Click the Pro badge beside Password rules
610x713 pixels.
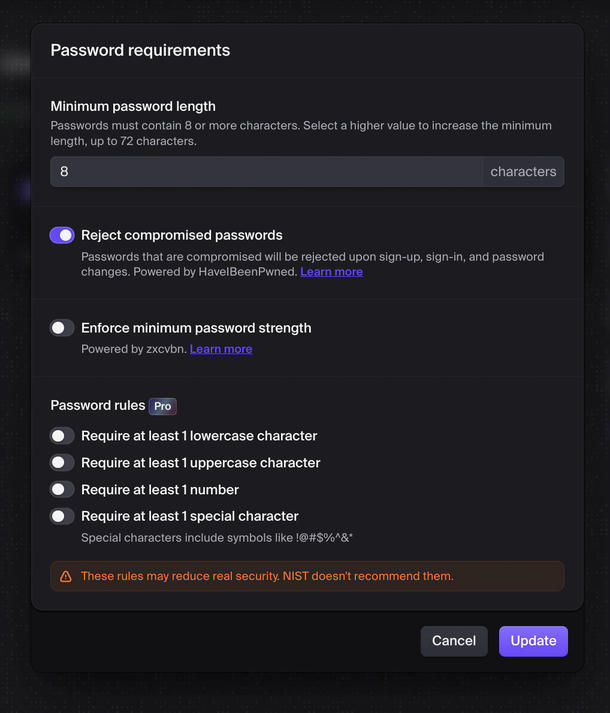coord(163,406)
